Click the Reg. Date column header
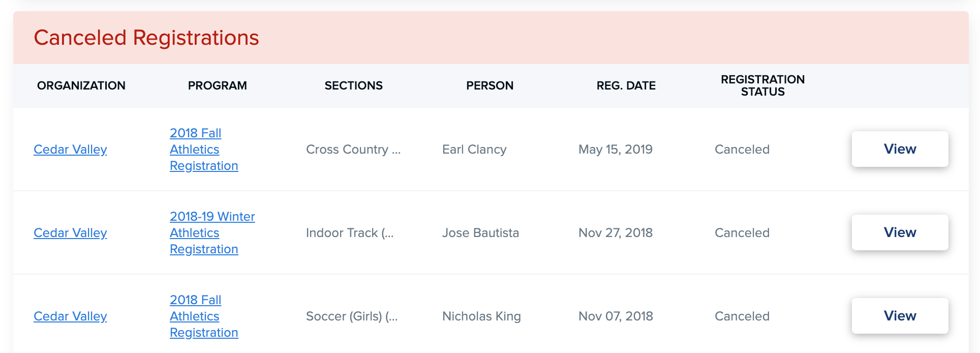 pyautogui.click(x=626, y=85)
